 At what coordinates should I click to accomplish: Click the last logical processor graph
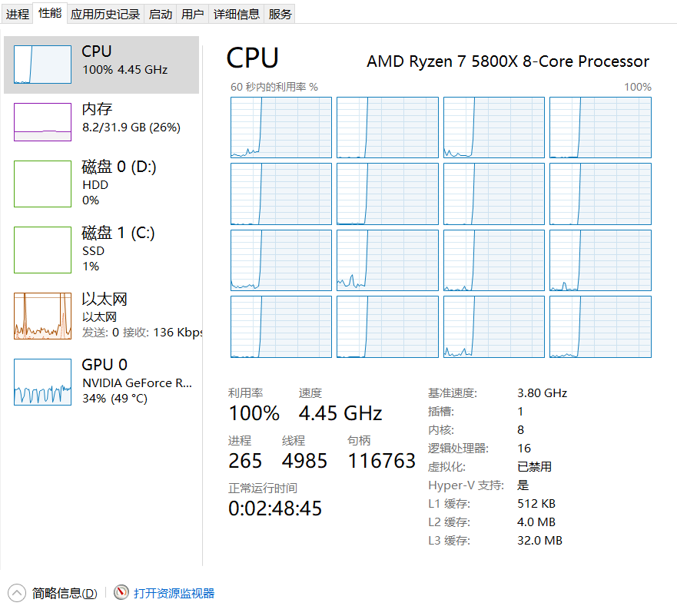(x=600, y=326)
